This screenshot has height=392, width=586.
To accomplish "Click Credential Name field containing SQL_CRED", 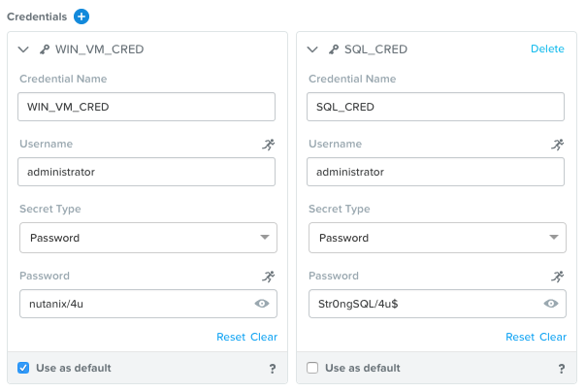I will tap(436, 107).
